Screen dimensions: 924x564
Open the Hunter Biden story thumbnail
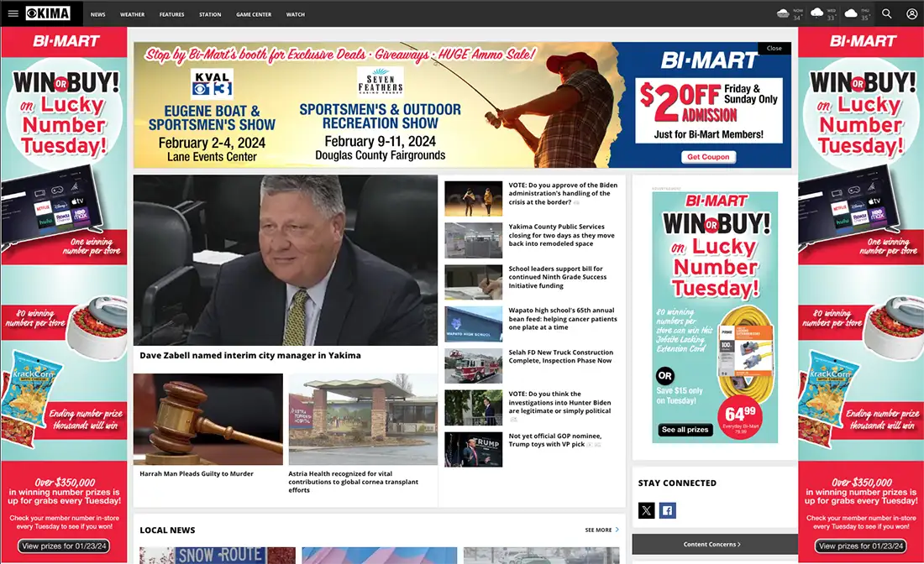(473, 407)
